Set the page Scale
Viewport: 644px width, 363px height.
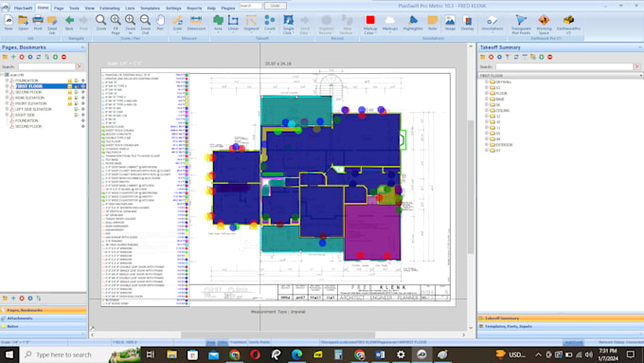point(177,23)
